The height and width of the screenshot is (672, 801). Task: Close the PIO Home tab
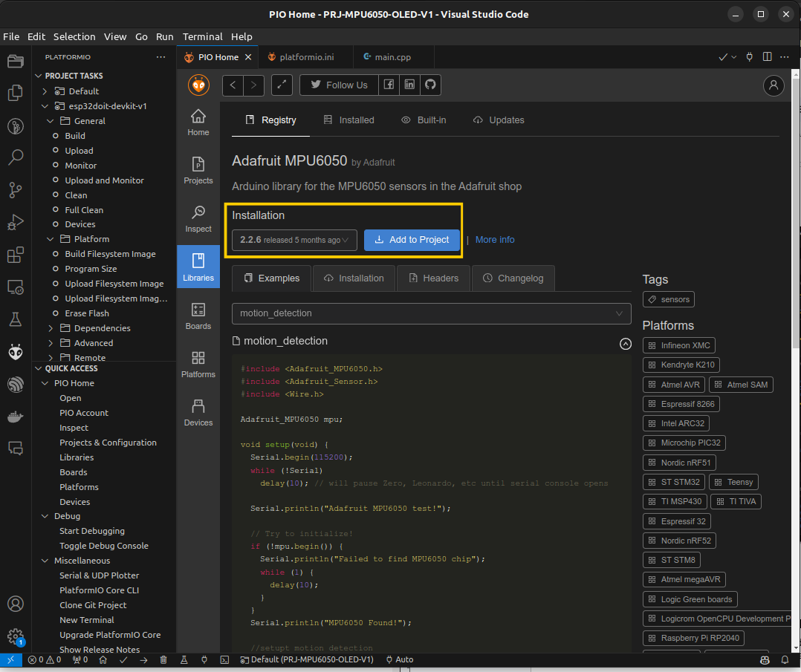(247, 57)
